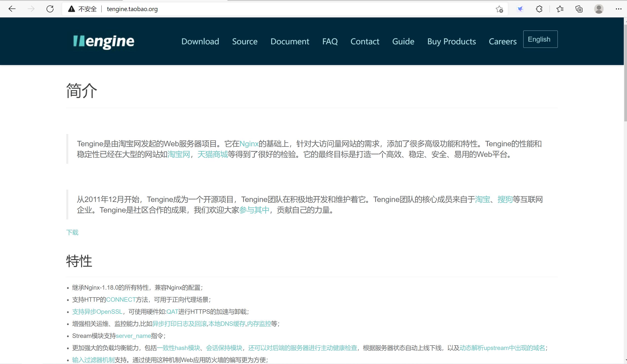Open the 异步打印日志及回滚 link
The height and width of the screenshot is (364, 627).
[x=179, y=324]
